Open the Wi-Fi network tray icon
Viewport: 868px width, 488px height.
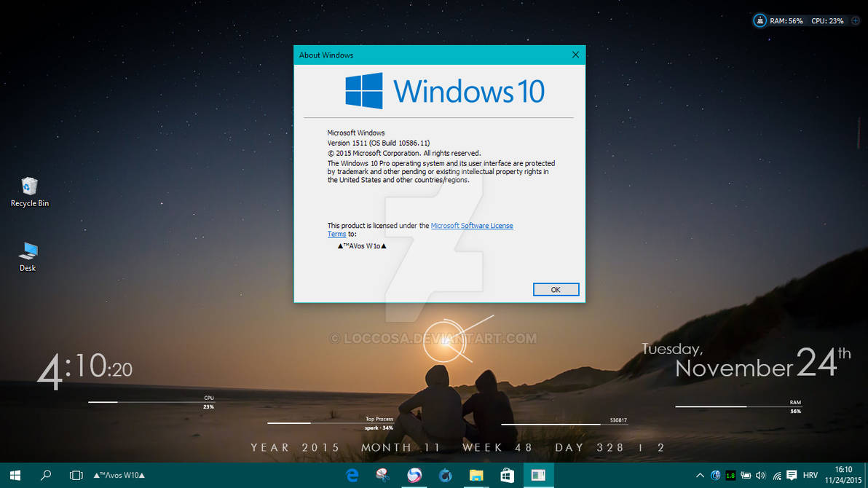(777, 476)
